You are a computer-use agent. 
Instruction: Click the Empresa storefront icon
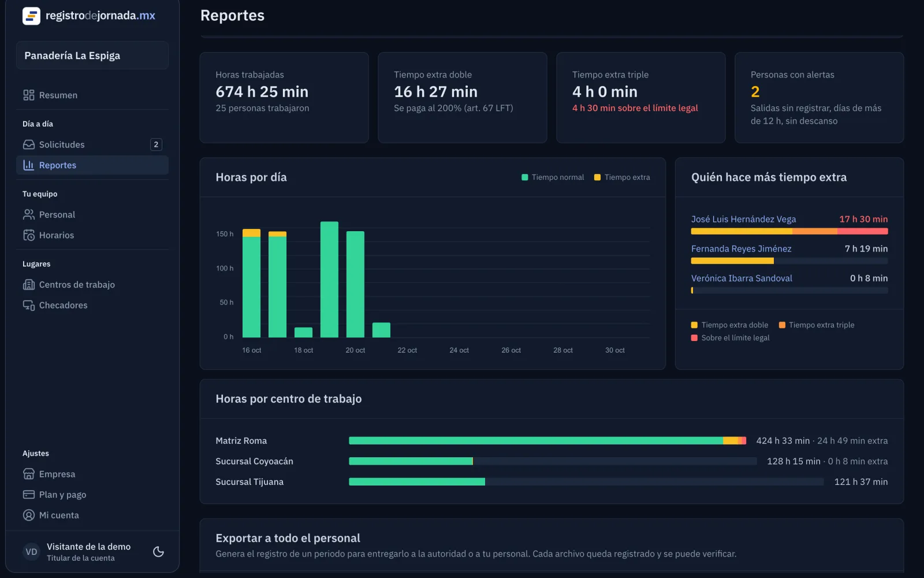point(29,474)
